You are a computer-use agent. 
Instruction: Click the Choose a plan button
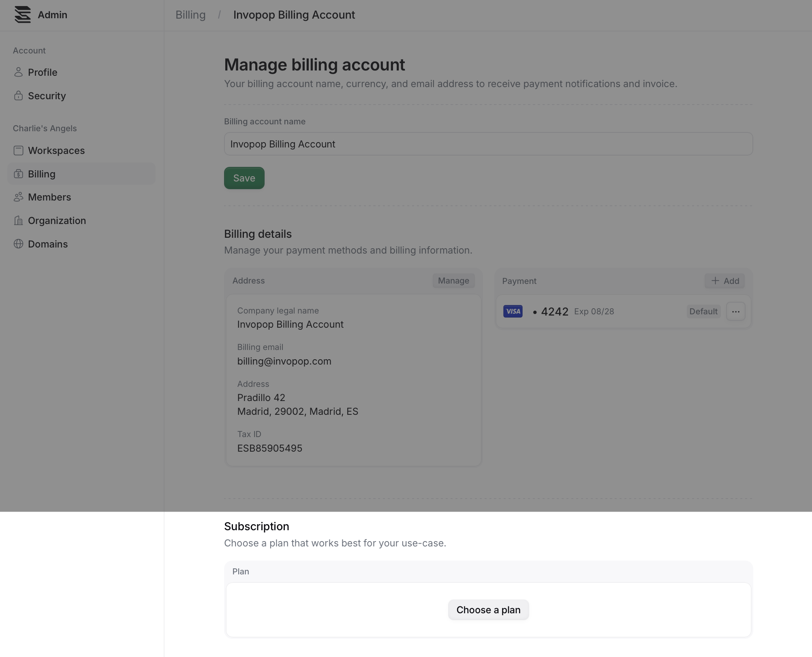tap(488, 610)
